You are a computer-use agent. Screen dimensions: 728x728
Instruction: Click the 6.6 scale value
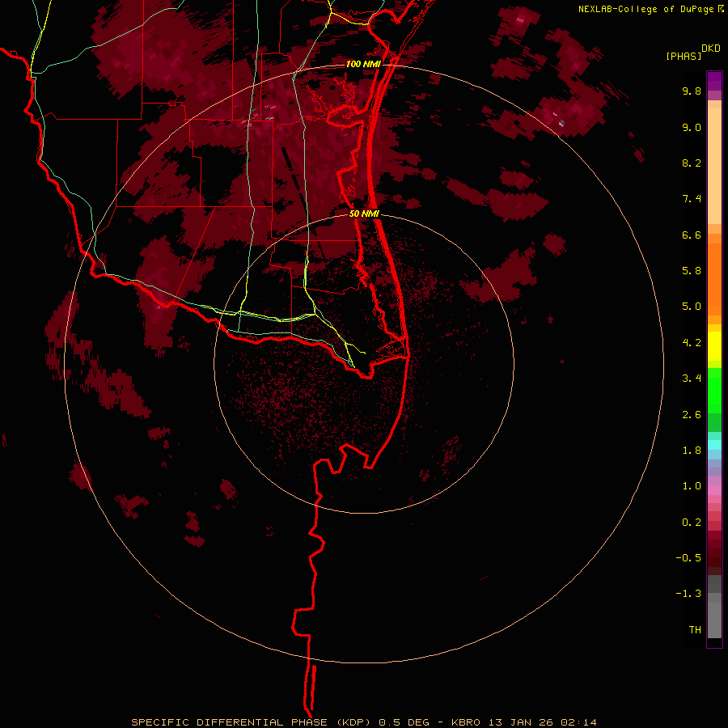click(x=692, y=235)
